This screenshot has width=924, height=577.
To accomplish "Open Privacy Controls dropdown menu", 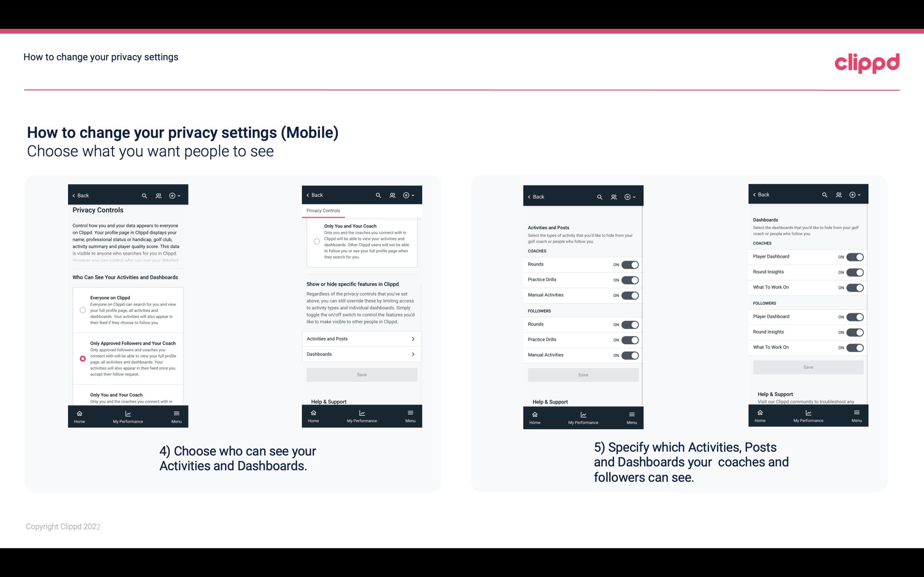I will [323, 211].
